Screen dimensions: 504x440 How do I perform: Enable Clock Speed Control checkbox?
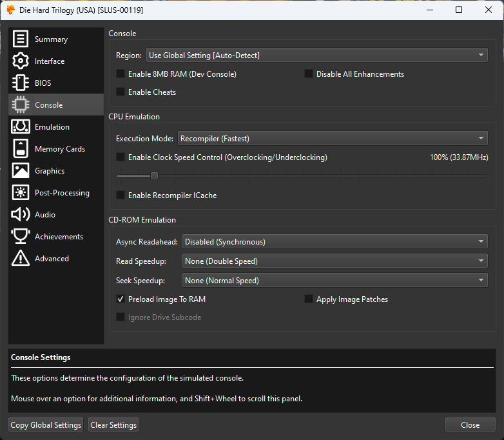pyautogui.click(x=121, y=157)
